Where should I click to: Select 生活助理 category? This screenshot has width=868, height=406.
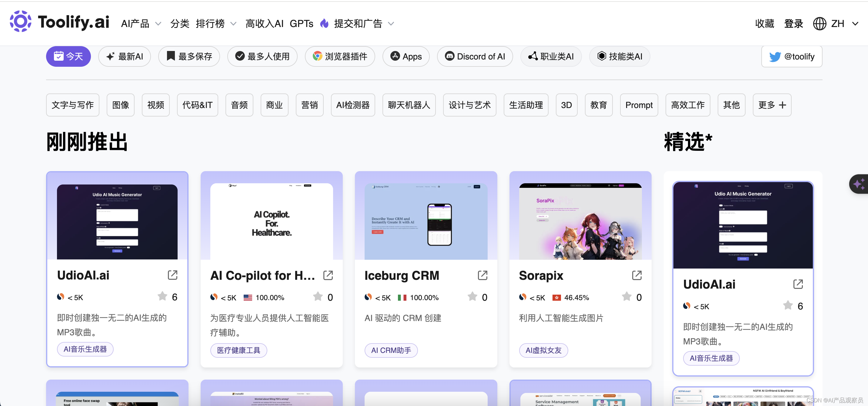coord(526,105)
